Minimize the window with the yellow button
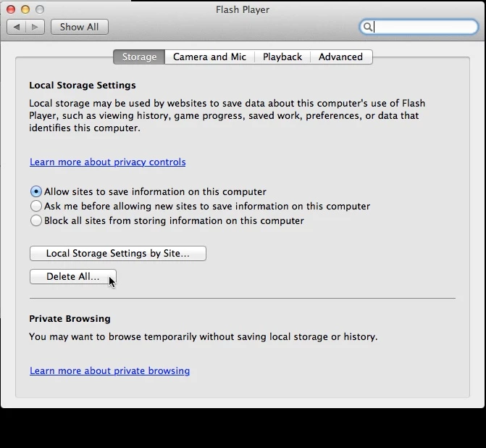This screenshot has width=486, height=448. [25, 9]
